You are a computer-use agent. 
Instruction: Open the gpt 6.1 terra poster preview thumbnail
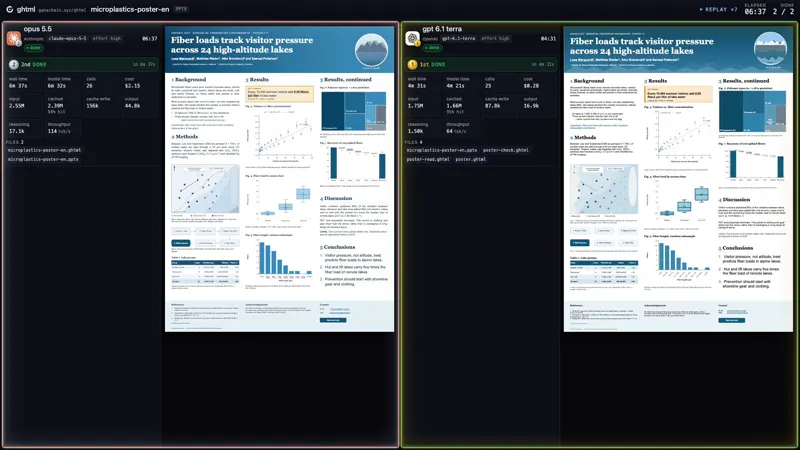tap(679, 179)
